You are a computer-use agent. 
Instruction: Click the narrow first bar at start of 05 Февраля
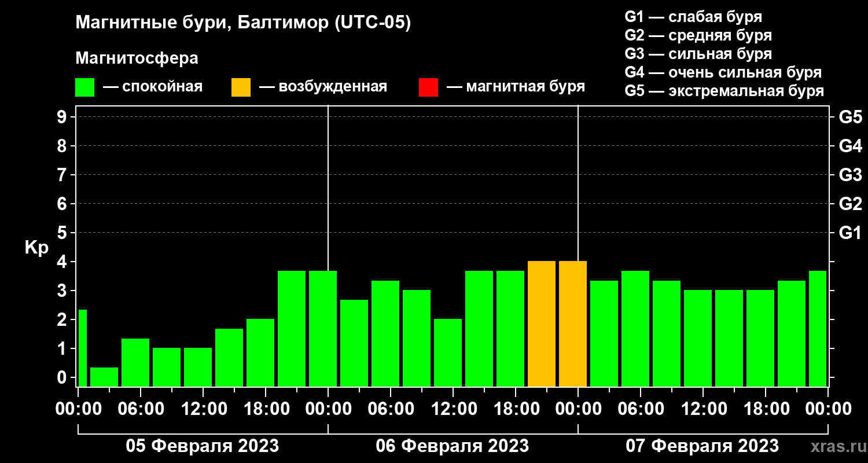click(x=83, y=348)
